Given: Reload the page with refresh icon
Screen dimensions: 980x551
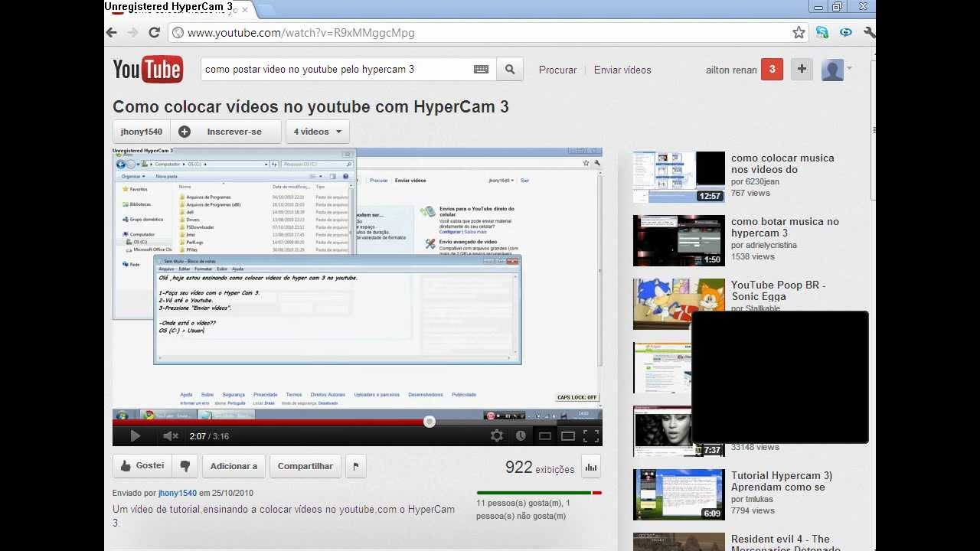Looking at the screenshot, I should point(154,32).
